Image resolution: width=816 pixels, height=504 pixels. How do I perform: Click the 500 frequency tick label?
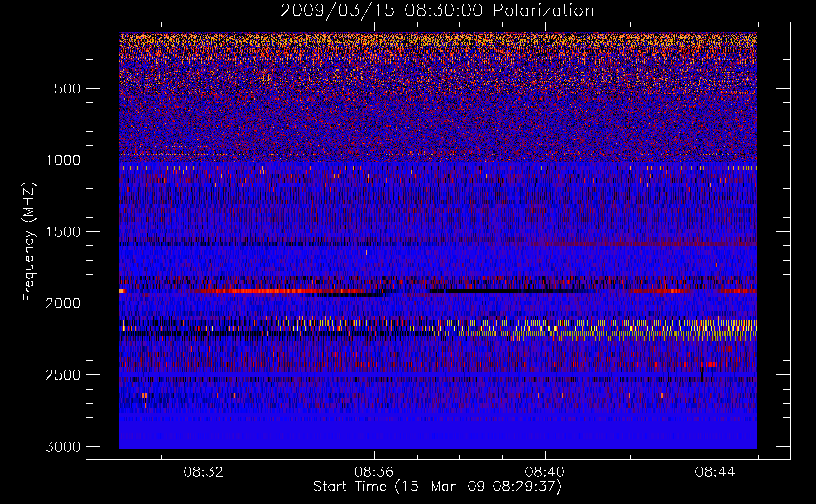(x=68, y=89)
